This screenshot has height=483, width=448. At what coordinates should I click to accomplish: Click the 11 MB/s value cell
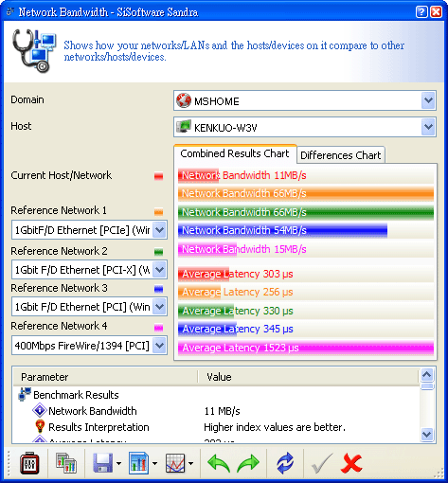point(222,411)
